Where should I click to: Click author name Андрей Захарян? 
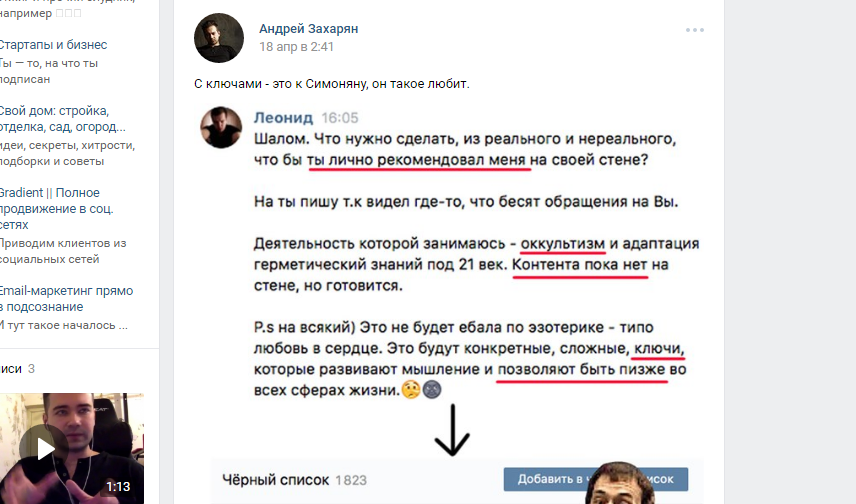click(308, 29)
